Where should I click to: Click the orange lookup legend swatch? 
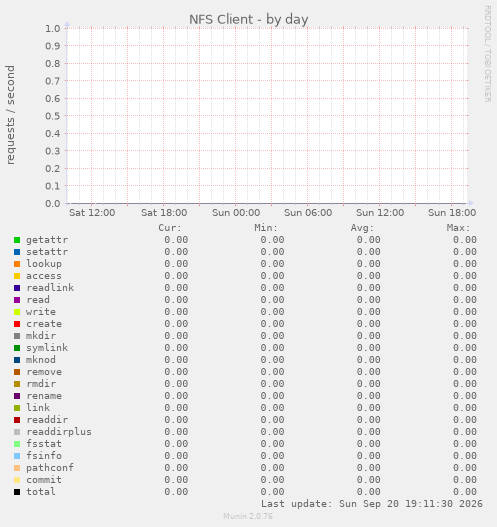[17, 264]
